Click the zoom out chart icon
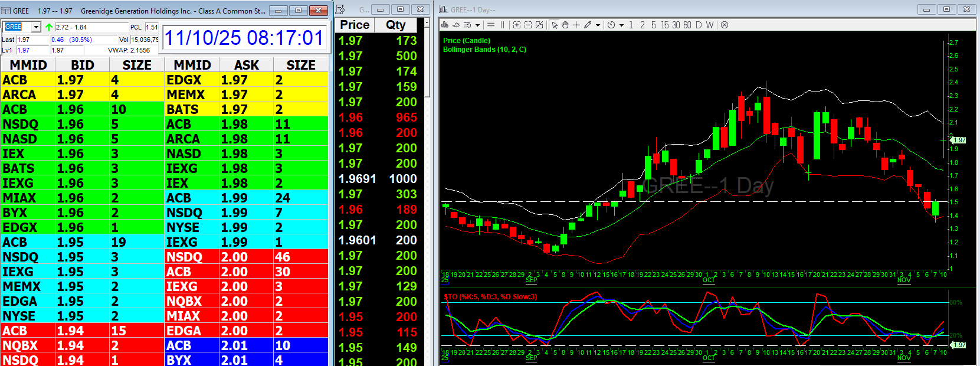Viewport: 980px width, 366px height. pos(528,25)
